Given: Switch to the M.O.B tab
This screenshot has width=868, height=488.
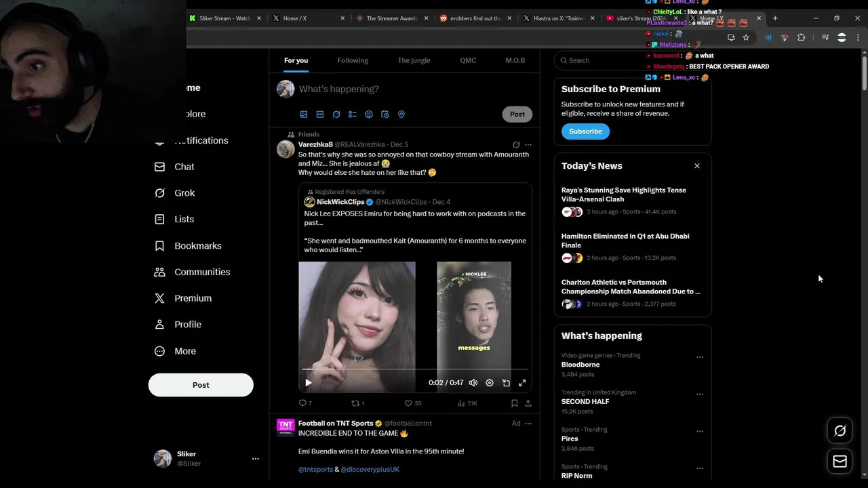Looking at the screenshot, I should (x=515, y=60).
